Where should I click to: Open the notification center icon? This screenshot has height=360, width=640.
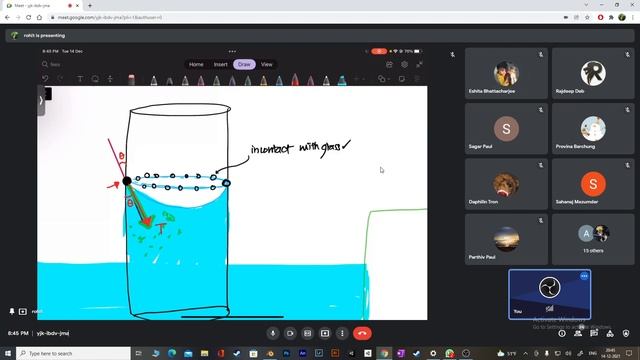[x=629, y=353]
